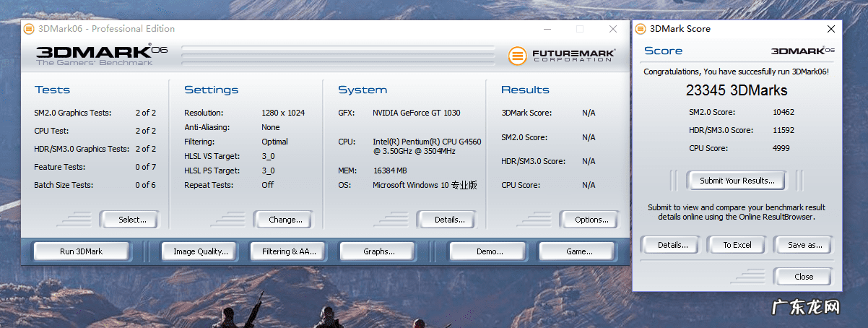Screen dimensions: 868x328
Task: Open the Image Quality... tool
Action: coord(201,251)
